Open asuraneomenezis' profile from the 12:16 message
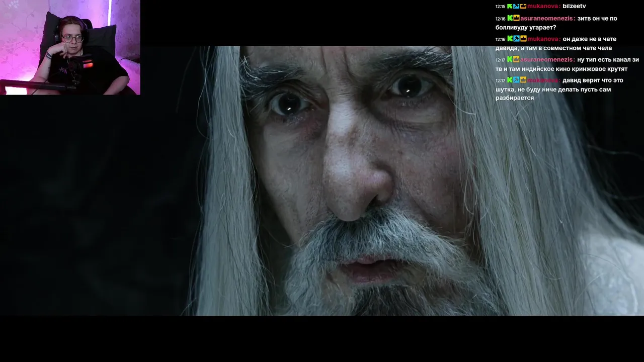 coord(547,18)
